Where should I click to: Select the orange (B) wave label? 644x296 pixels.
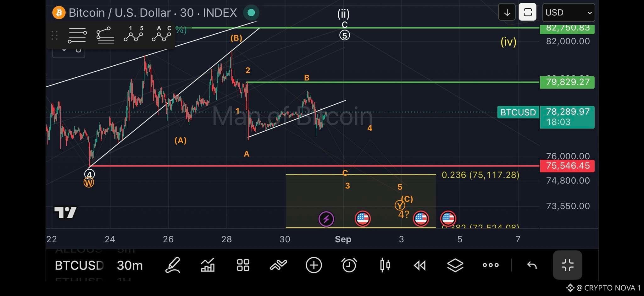[236, 38]
